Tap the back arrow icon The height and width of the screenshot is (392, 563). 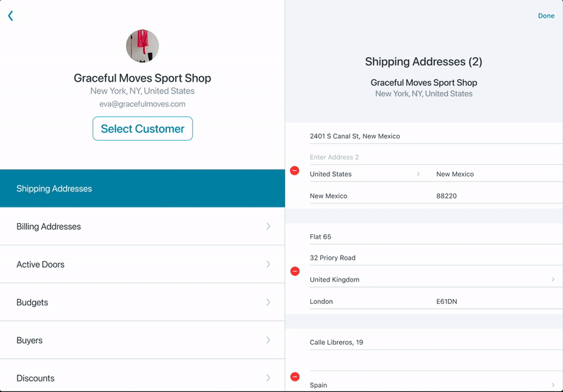[x=11, y=15]
